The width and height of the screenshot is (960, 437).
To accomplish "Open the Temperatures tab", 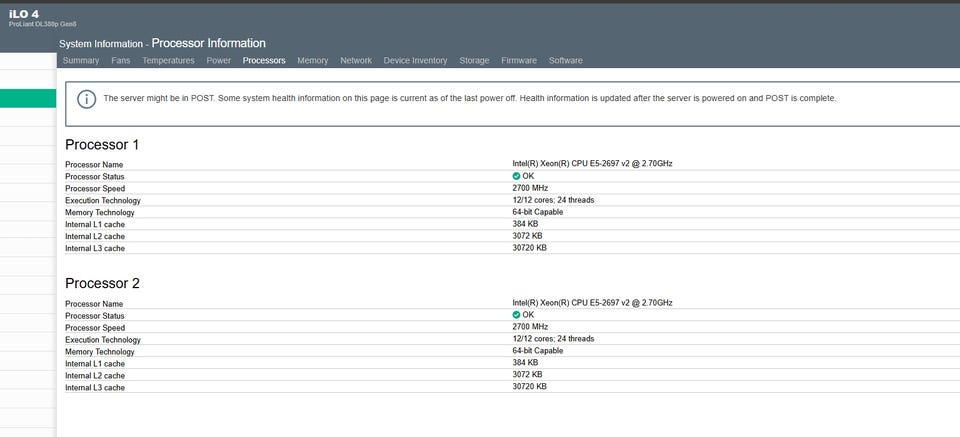I will coord(168,61).
